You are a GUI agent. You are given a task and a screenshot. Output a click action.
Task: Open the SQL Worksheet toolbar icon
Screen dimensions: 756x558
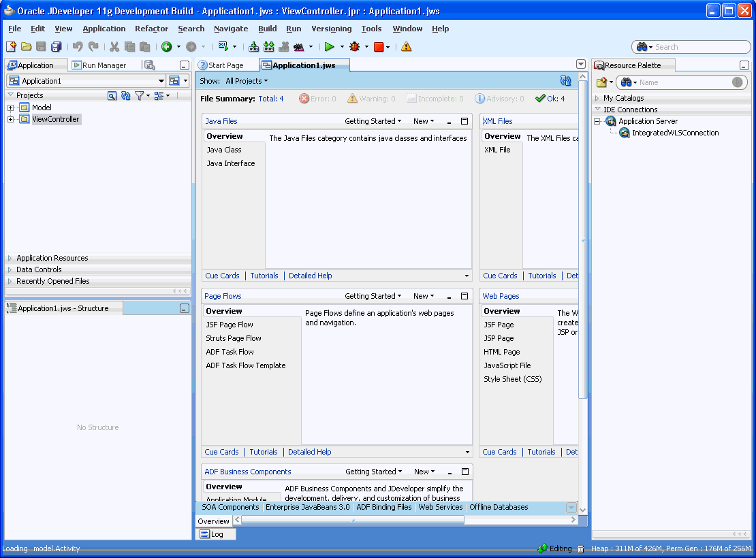(x=223, y=47)
